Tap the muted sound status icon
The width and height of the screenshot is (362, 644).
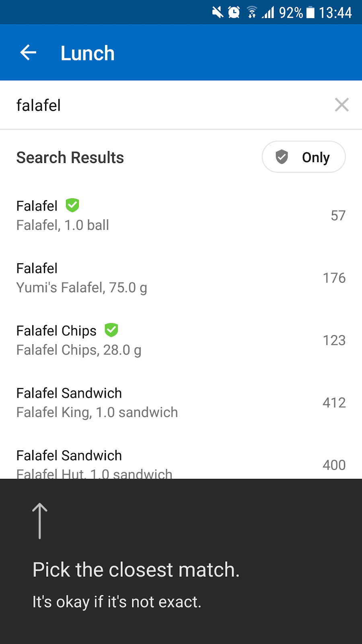click(x=218, y=12)
